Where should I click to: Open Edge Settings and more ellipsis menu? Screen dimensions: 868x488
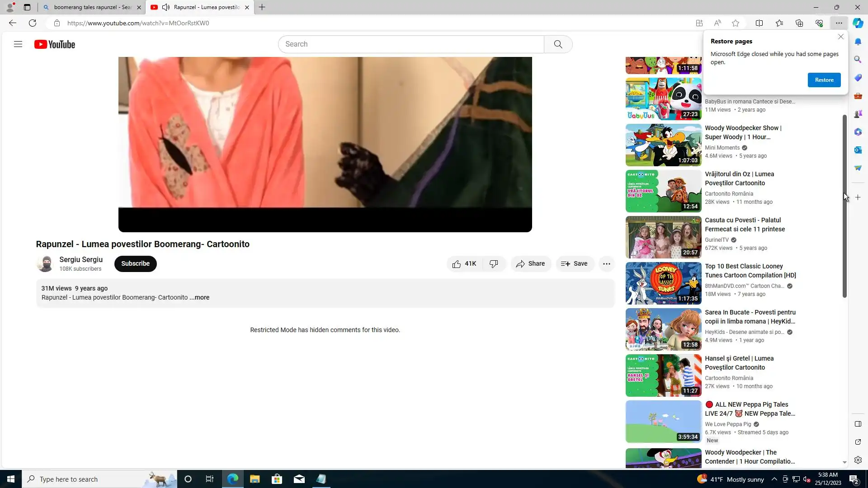click(839, 23)
